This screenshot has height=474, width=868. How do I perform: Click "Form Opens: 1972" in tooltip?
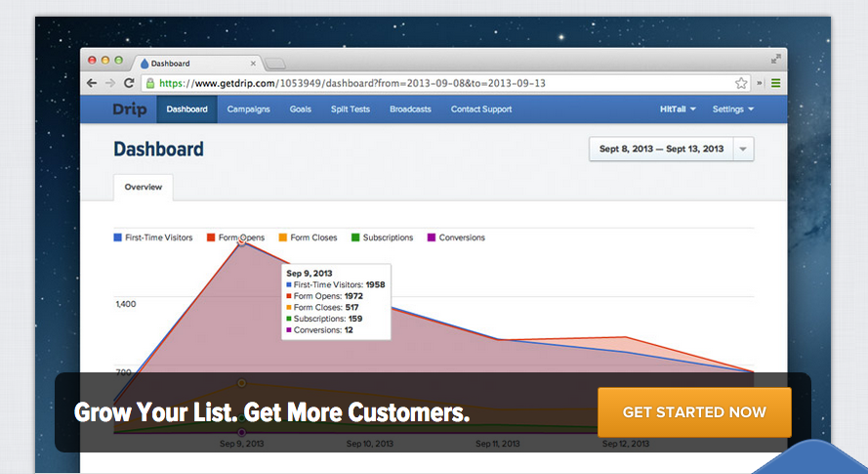click(x=324, y=296)
